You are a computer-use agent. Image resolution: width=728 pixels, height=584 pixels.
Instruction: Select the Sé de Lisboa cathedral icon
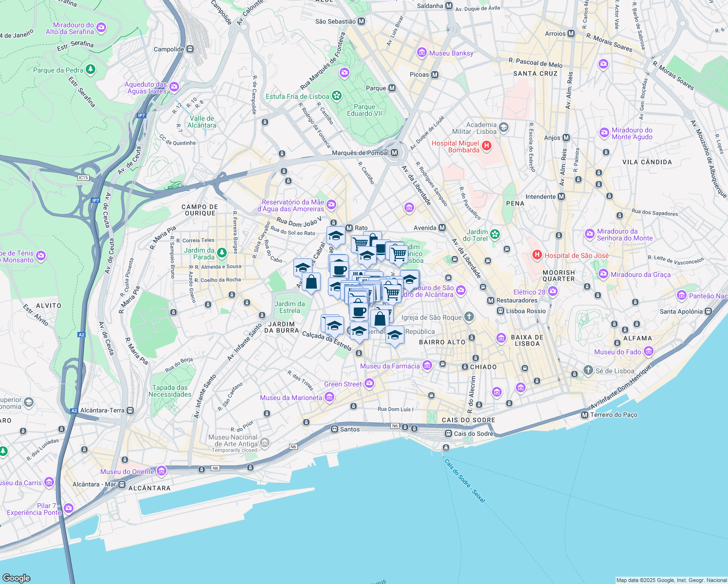point(588,370)
